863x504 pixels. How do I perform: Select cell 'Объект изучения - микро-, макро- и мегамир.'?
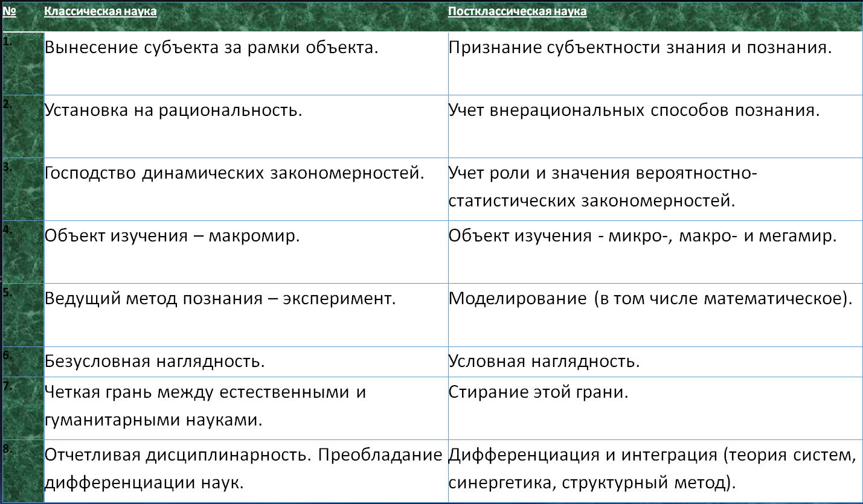(655, 252)
